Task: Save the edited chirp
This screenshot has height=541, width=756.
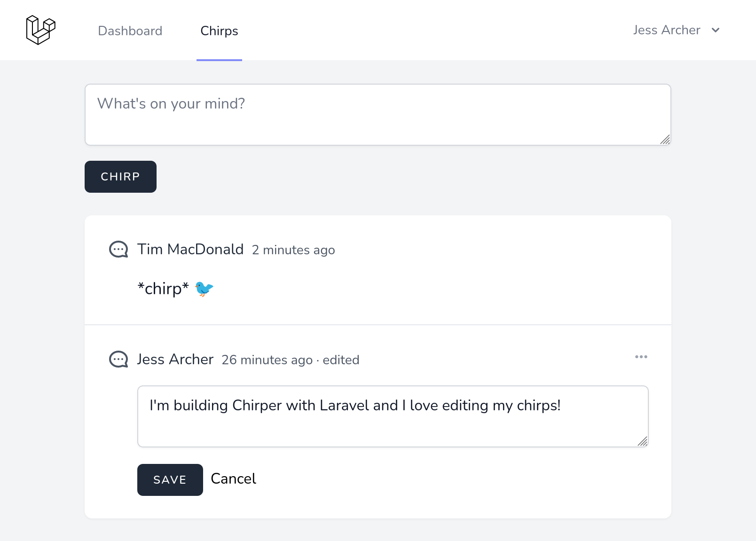Action: [170, 480]
